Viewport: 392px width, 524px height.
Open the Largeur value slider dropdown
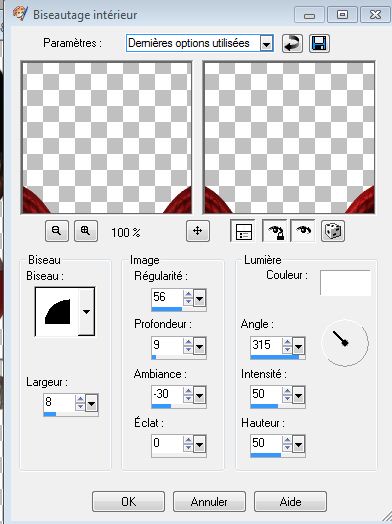[91, 403]
